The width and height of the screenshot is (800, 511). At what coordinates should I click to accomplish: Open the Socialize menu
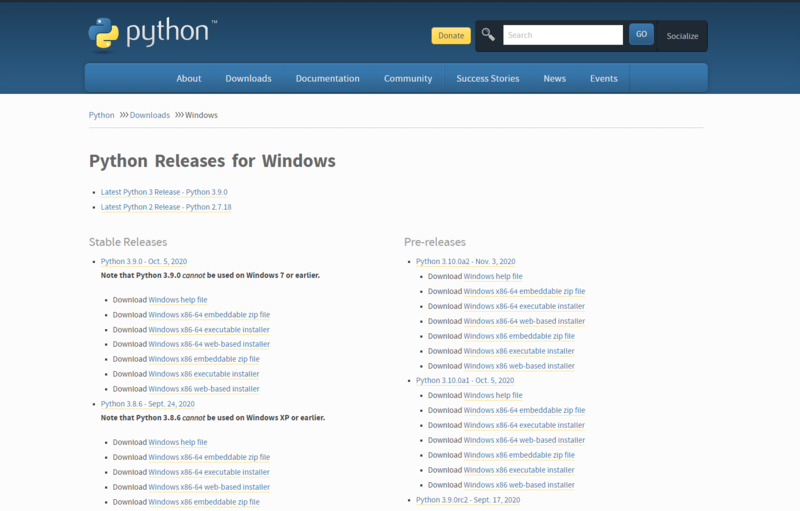pos(682,36)
